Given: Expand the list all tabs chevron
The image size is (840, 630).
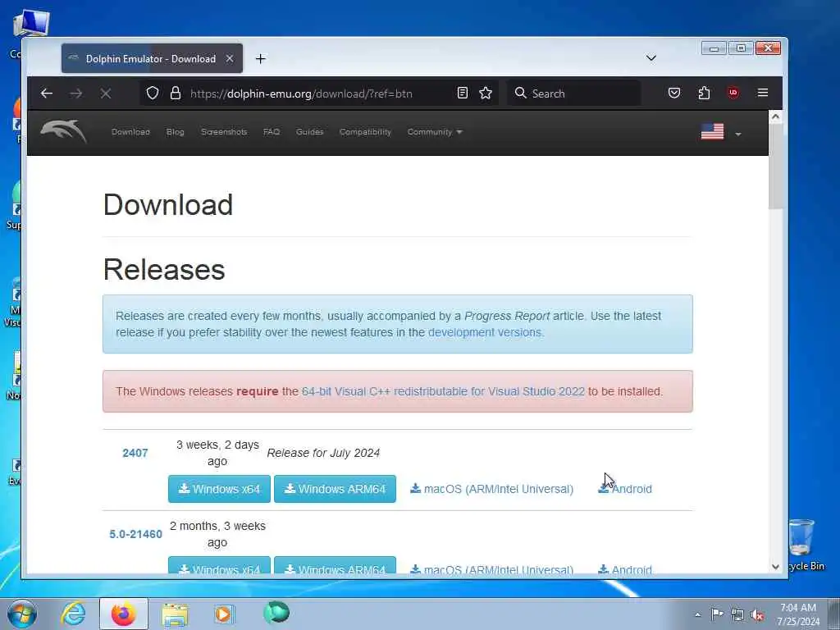Looking at the screenshot, I should [651, 58].
